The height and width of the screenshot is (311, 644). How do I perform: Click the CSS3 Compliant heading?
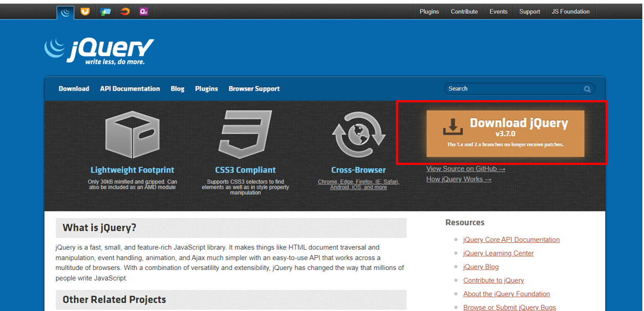click(246, 170)
